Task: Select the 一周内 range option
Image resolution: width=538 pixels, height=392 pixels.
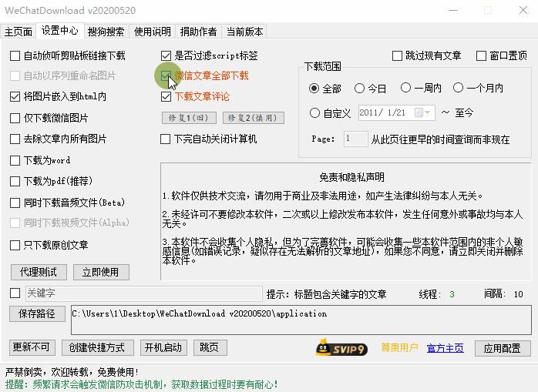Action: click(x=405, y=88)
